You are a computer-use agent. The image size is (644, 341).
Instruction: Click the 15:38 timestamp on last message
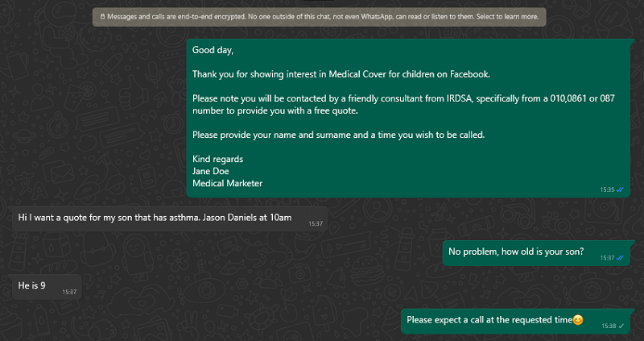pyautogui.click(x=609, y=326)
